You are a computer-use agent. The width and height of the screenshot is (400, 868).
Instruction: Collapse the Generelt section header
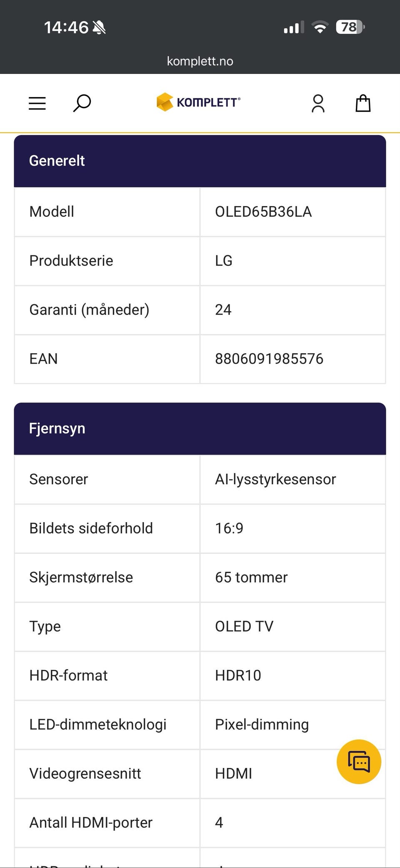click(x=200, y=161)
